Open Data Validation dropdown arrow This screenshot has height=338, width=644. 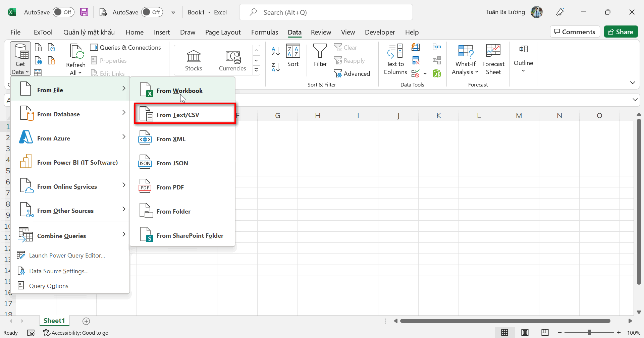tap(425, 73)
